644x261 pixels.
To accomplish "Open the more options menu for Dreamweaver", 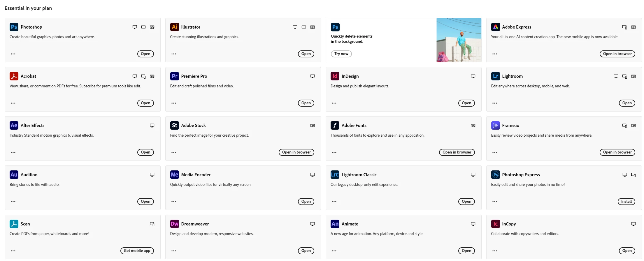I will tap(174, 251).
